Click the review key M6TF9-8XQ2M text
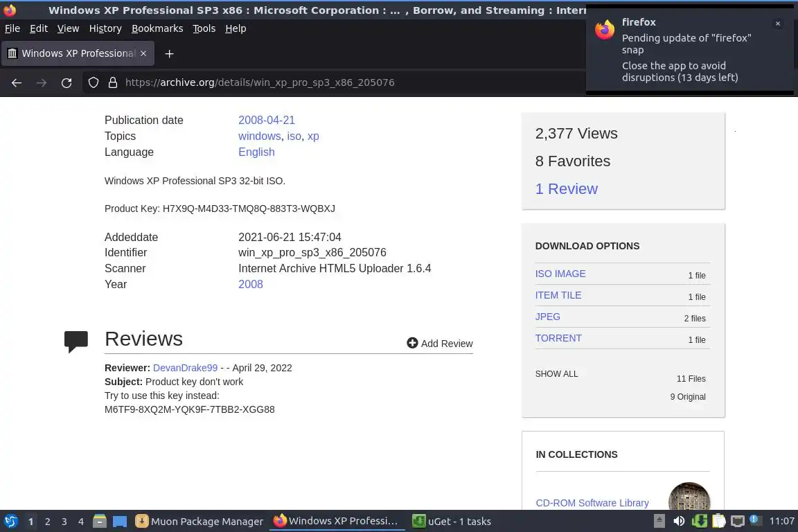The width and height of the screenshot is (798, 532). point(189,409)
